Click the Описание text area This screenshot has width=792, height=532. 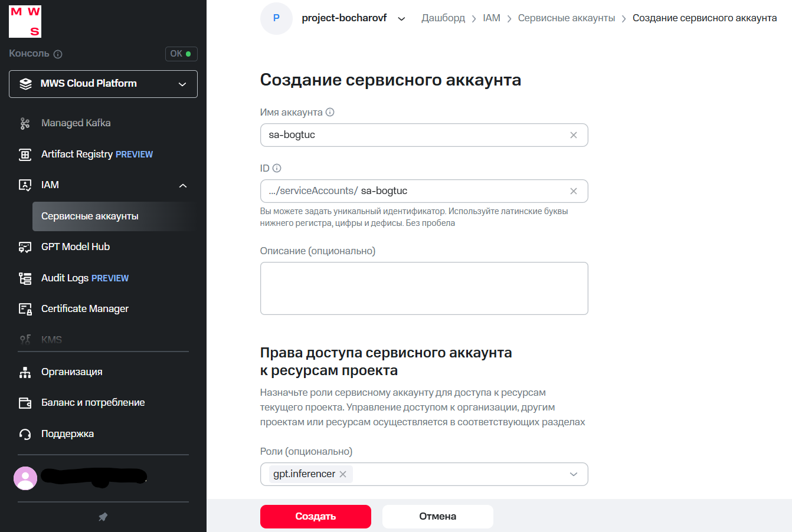(424, 288)
